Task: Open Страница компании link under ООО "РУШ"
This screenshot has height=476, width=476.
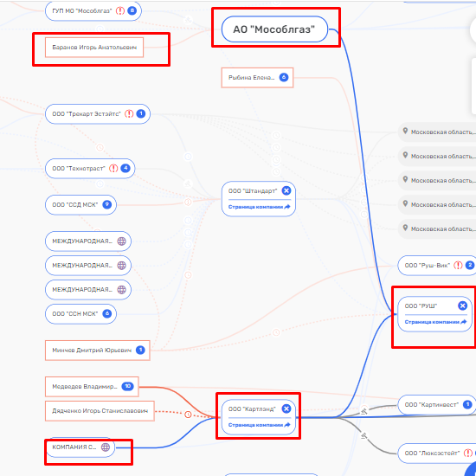Action: [435, 322]
